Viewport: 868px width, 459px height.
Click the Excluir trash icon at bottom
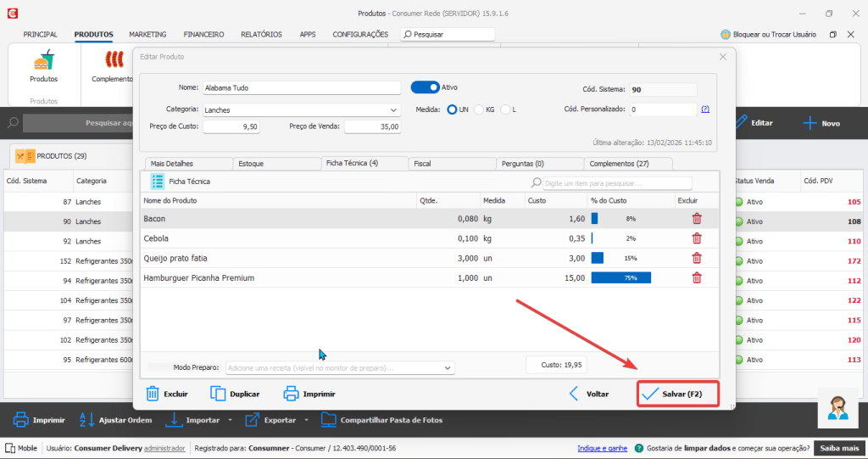tap(153, 394)
